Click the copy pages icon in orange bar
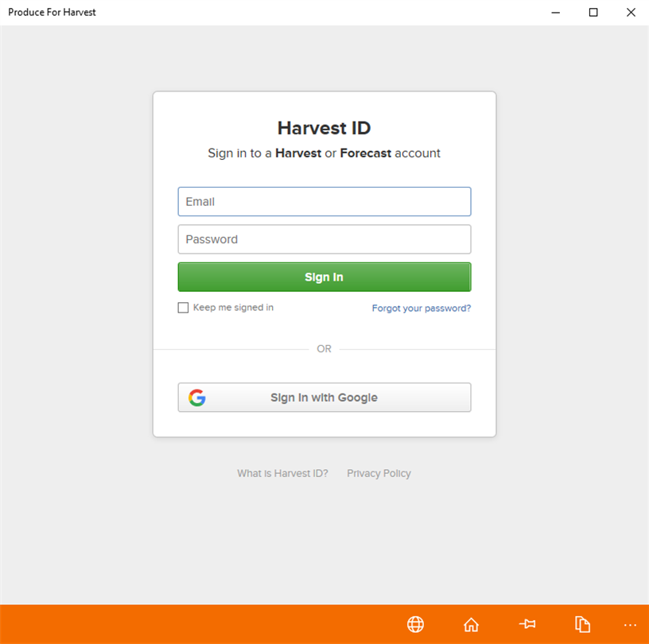This screenshot has width=649, height=644. 582,624
